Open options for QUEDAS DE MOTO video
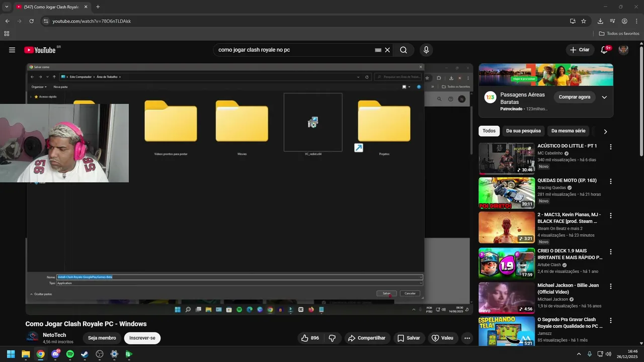 [x=611, y=181]
